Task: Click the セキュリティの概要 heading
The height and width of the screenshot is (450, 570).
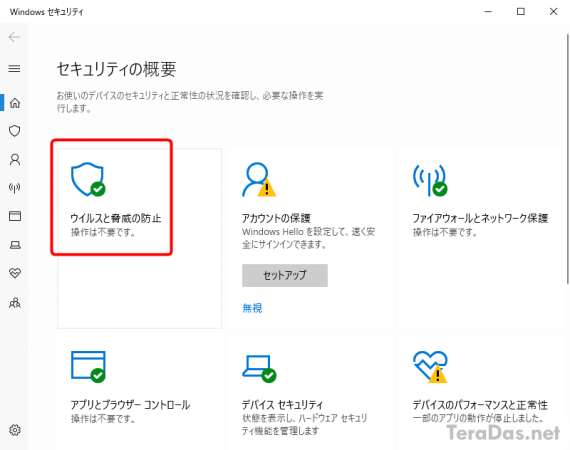Action: [116, 69]
